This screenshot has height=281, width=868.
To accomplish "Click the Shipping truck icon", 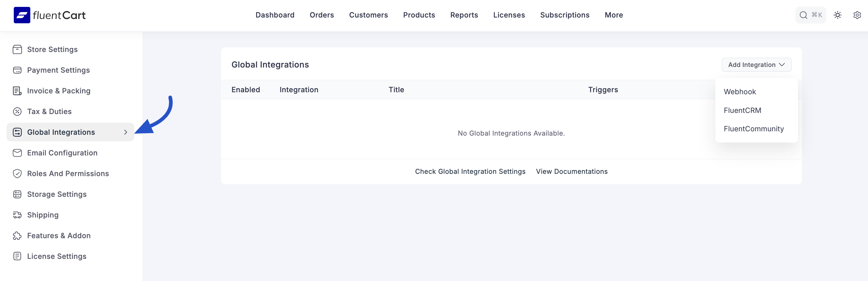I will pos(17,215).
